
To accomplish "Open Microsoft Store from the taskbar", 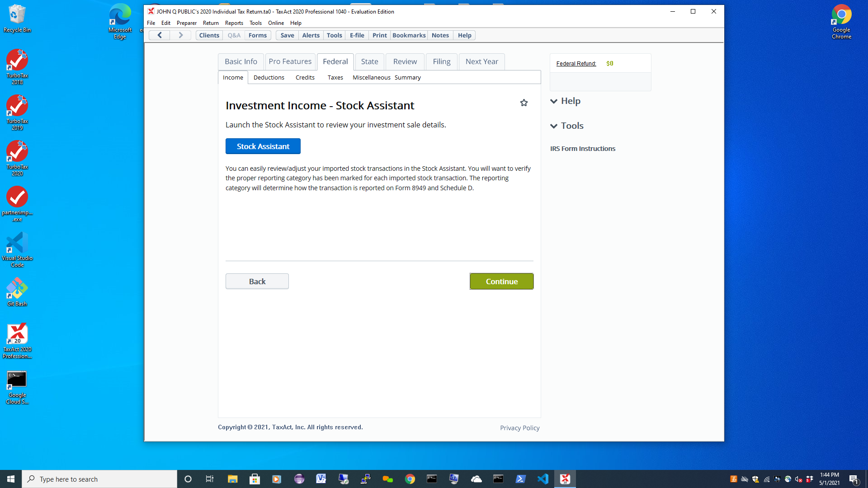I will (255, 479).
